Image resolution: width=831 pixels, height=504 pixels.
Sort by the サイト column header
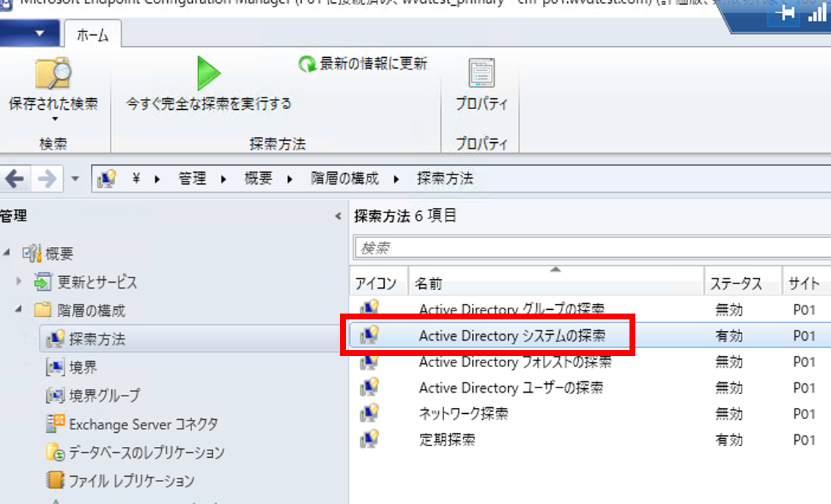(807, 283)
